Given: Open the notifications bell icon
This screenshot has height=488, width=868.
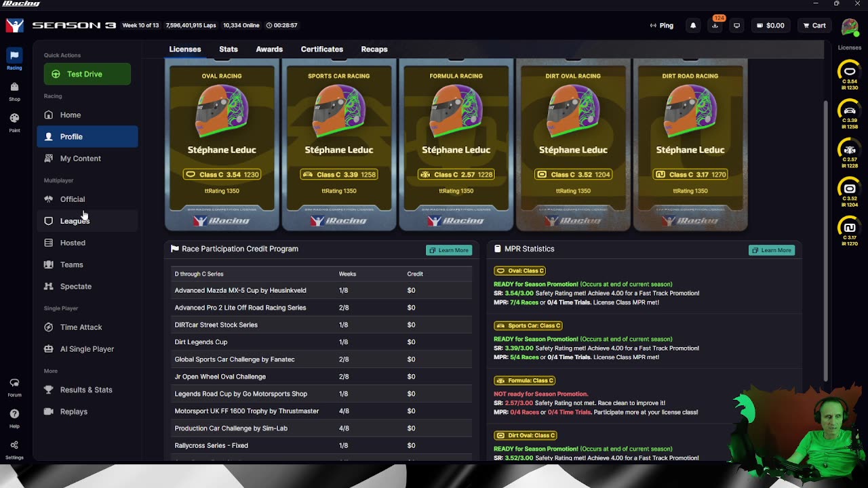Looking at the screenshot, I should coord(693,26).
